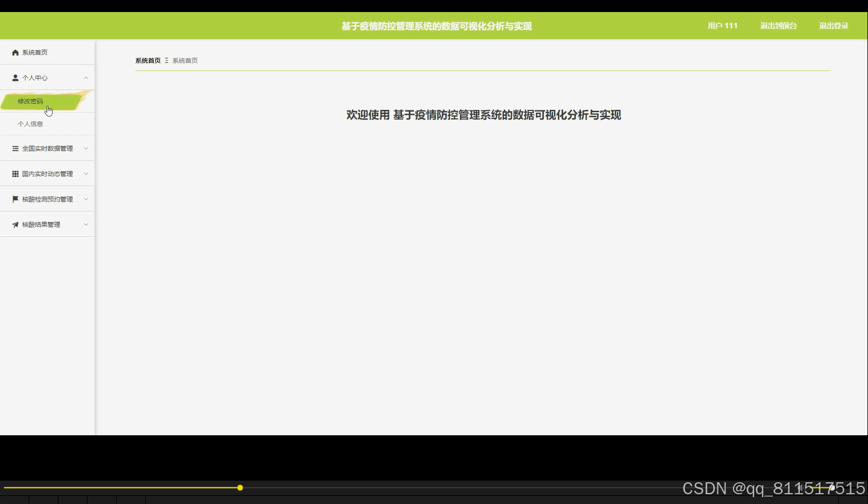
Task: Click the breadcrumb list icon after 系统首页 label
Action: point(166,60)
